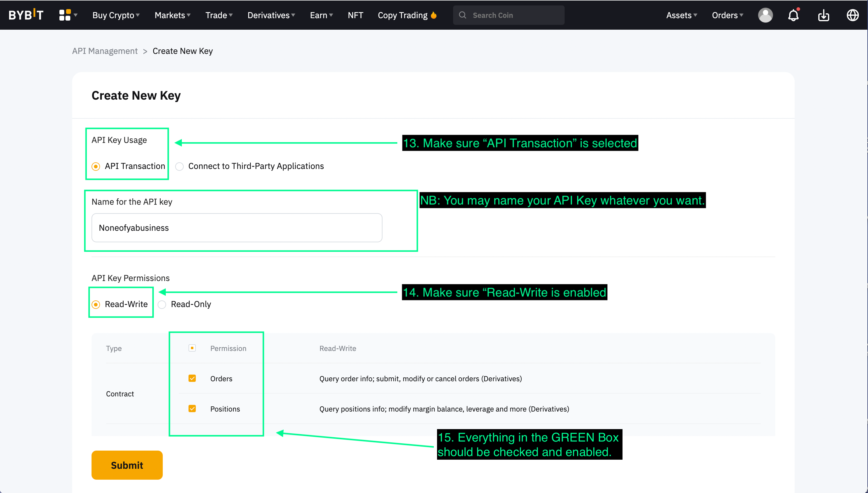Click the user profile avatar icon
The width and height of the screenshot is (868, 493).
[x=765, y=15]
